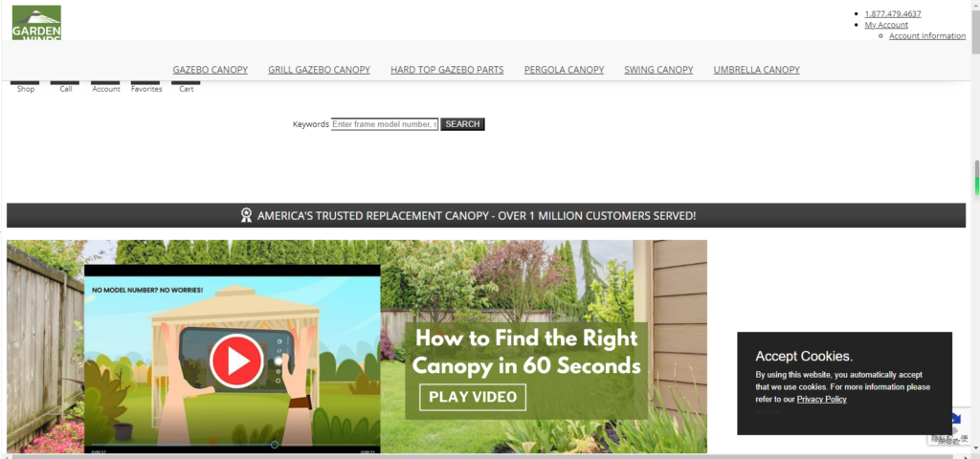The width and height of the screenshot is (980, 459).
Task: Open the Gazebo Canopy menu
Action: (x=210, y=70)
